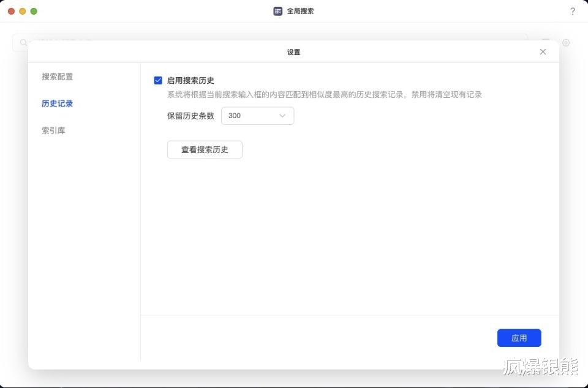Image resolution: width=588 pixels, height=388 pixels.
Task: Click the 全局搜索 app icon in title bar
Action: click(277, 11)
